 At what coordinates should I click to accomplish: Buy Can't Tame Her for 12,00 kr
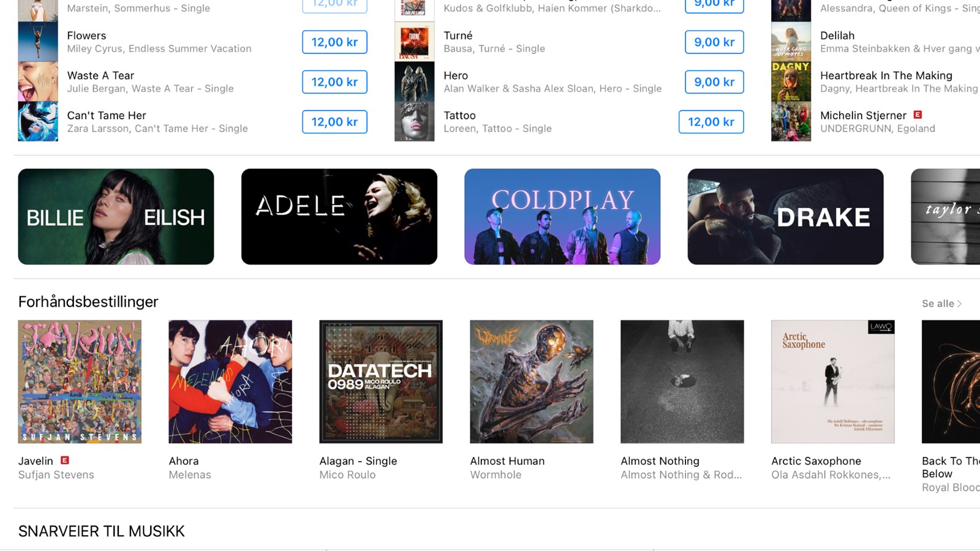(334, 122)
